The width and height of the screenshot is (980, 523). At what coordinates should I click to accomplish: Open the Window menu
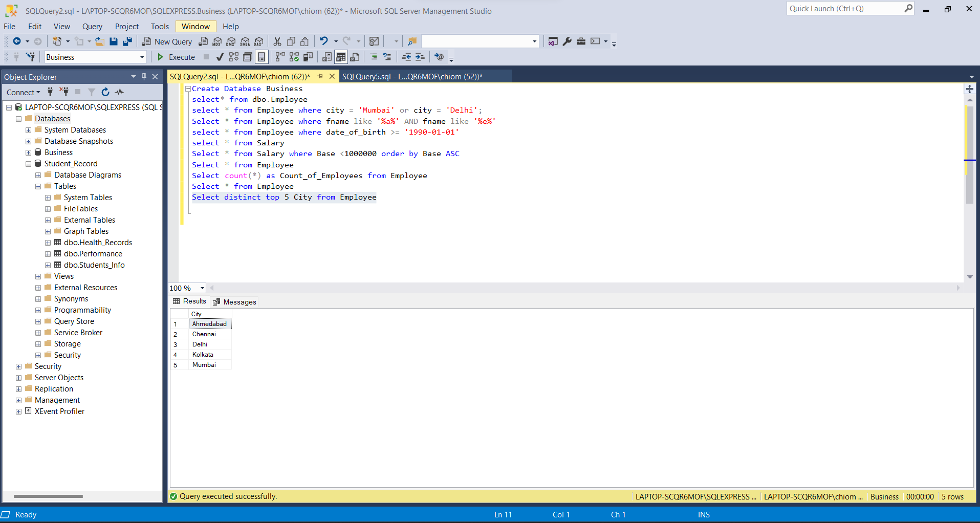coord(195,26)
